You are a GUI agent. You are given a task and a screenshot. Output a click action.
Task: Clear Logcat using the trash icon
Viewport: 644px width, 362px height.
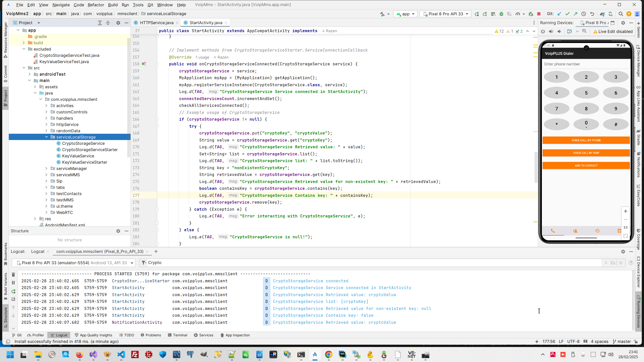point(13,275)
